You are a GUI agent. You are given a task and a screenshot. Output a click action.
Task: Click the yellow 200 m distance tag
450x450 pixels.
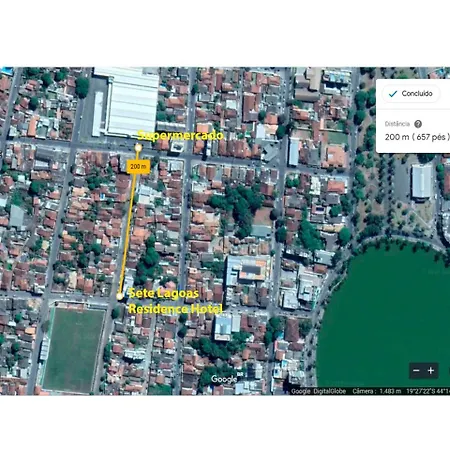[x=138, y=166]
